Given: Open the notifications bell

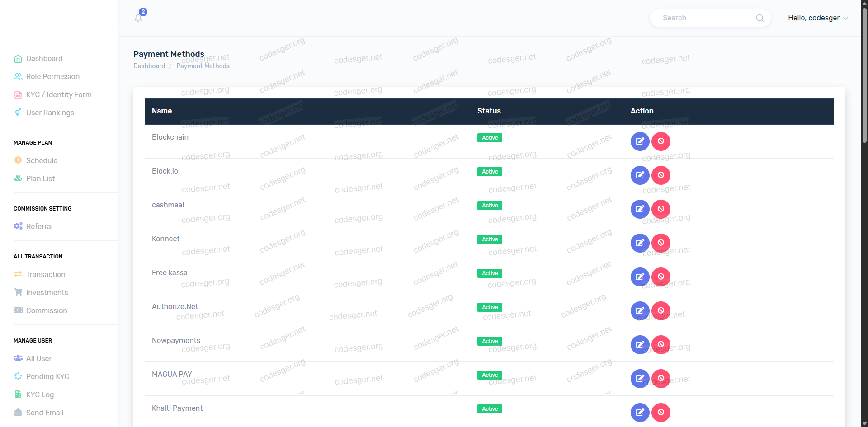Looking at the screenshot, I should [138, 18].
